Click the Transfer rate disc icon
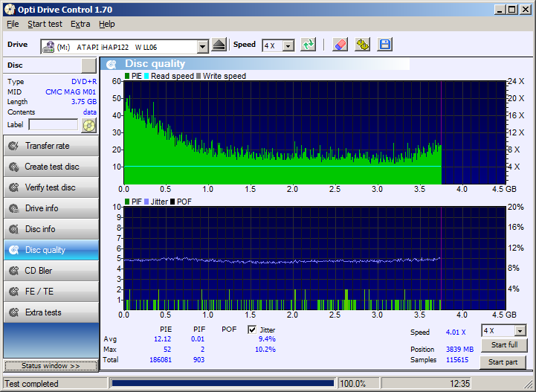This screenshot has height=392, width=536. (x=13, y=146)
